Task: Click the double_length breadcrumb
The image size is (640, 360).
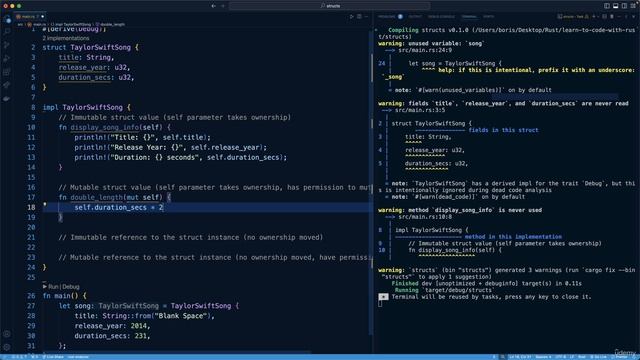Action: pos(110,24)
